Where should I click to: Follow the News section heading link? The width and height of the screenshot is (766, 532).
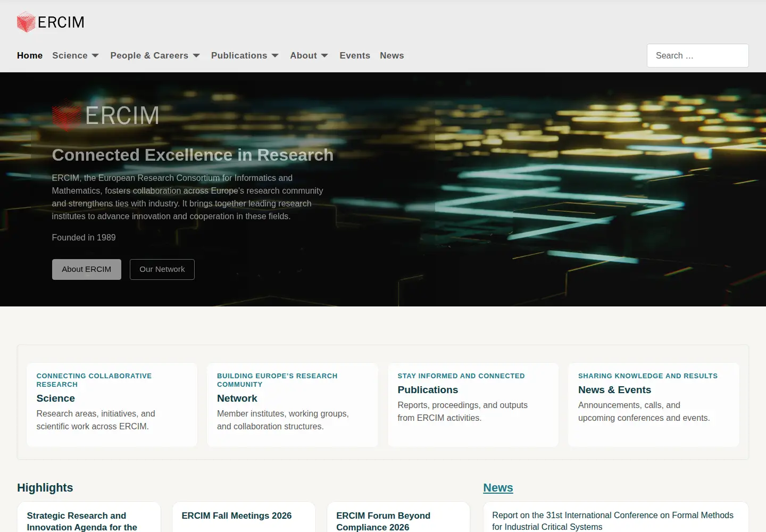point(498,488)
